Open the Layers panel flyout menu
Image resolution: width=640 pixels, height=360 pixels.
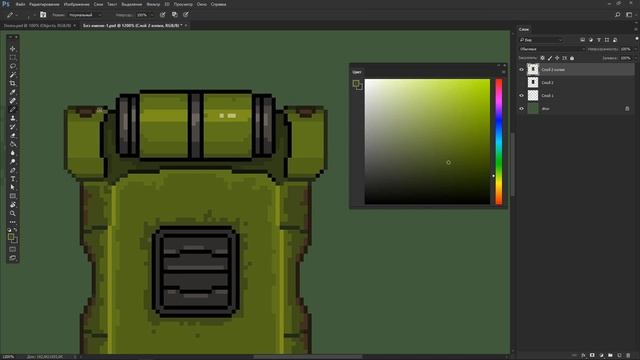pyautogui.click(x=636, y=29)
